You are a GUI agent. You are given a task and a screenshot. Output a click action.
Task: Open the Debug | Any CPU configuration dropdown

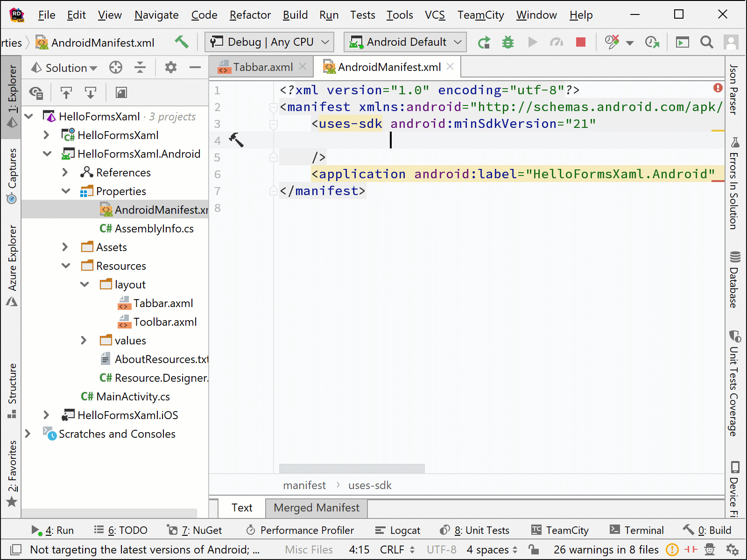coord(269,42)
